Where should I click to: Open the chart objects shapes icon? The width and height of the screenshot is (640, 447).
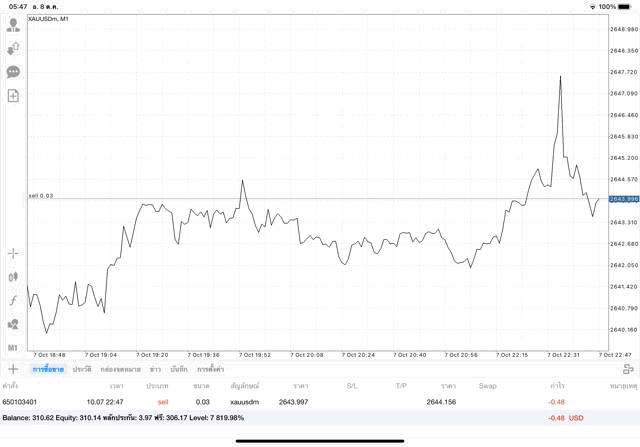point(13,324)
